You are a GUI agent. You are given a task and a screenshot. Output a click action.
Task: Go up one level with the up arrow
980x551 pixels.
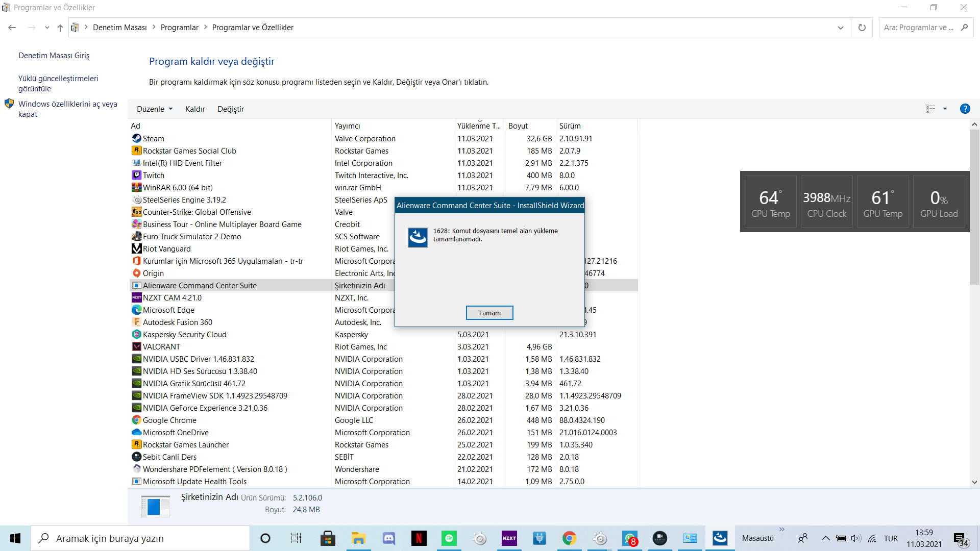[60, 28]
